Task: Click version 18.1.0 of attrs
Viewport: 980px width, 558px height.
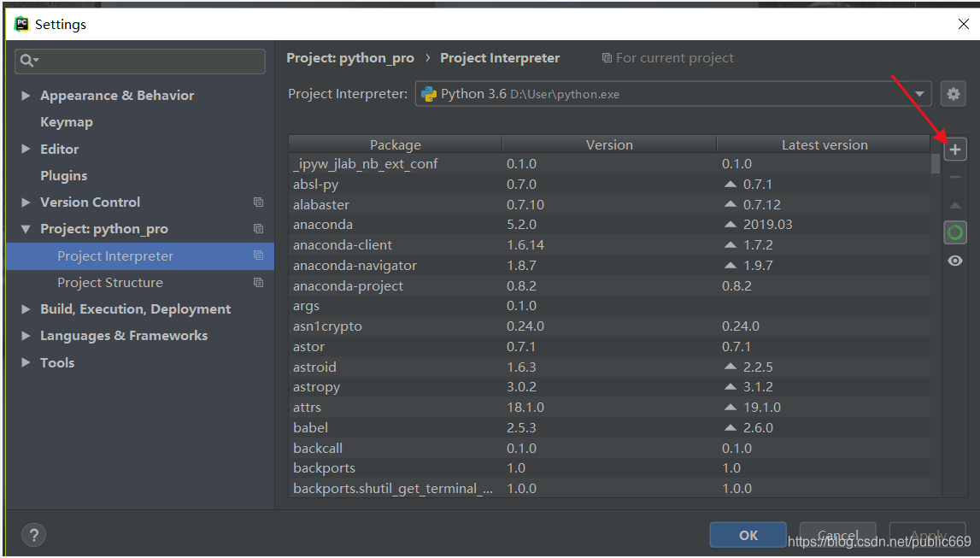Action: coord(525,408)
